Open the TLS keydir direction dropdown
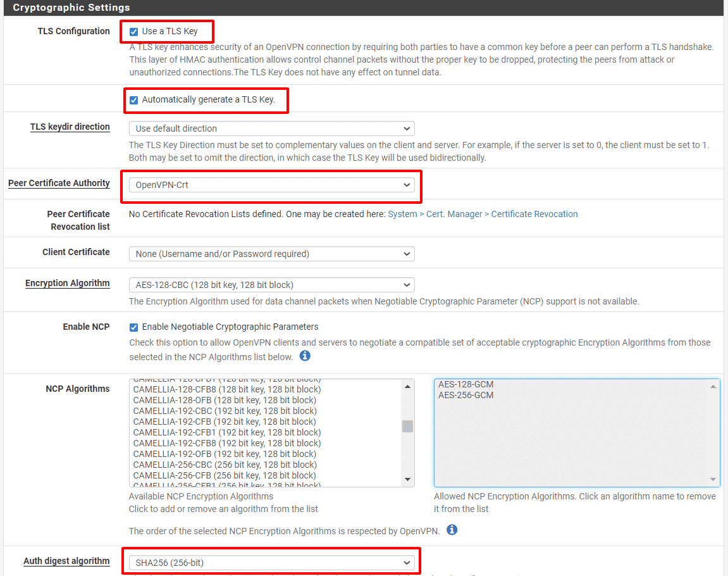The image size is (728, 576). click(271, 128)
